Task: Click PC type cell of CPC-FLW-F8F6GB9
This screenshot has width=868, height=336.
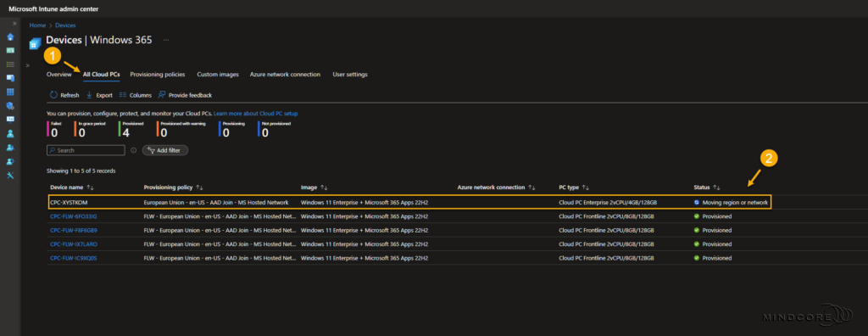Action: pyautogui.click(x=607, y=230)
